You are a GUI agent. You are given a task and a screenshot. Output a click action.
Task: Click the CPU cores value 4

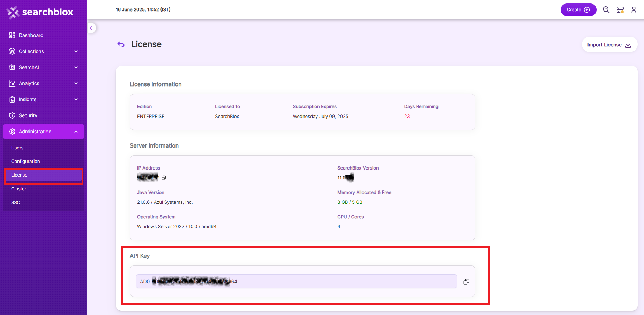point(339,227)
